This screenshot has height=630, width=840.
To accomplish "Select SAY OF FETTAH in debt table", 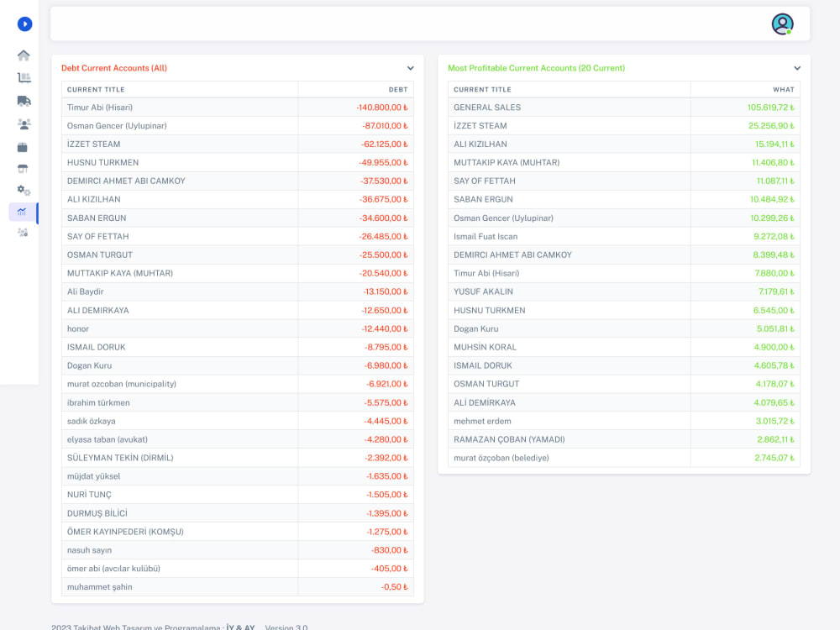I will tap(238, 236).
